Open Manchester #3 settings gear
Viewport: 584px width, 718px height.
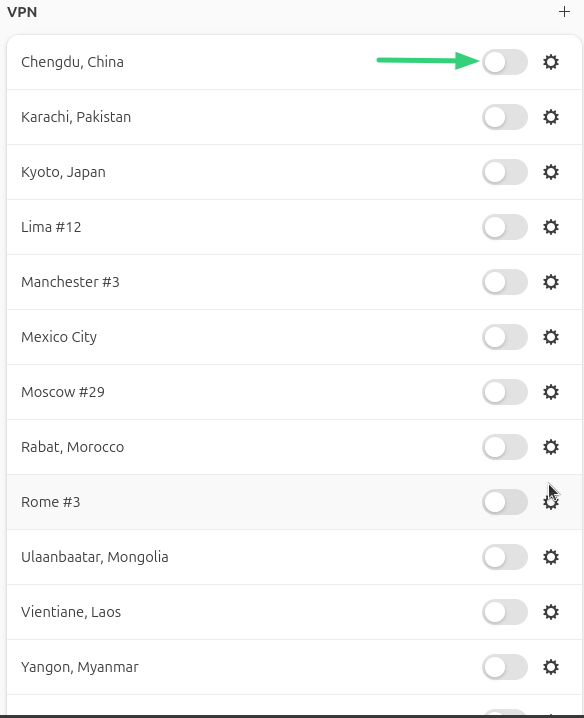[x=551, y=282]
